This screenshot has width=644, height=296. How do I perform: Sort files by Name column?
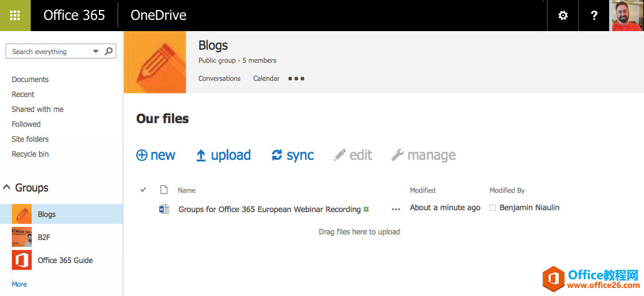tap(187, 190)
